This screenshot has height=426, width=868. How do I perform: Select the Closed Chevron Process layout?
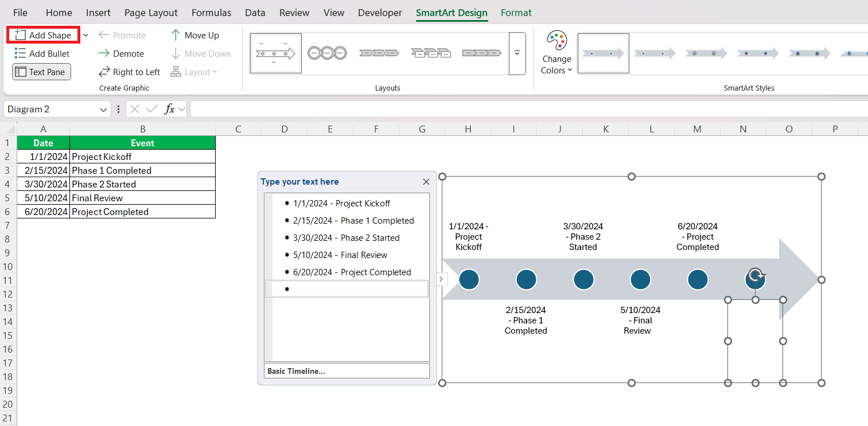(x=482, y=53)
